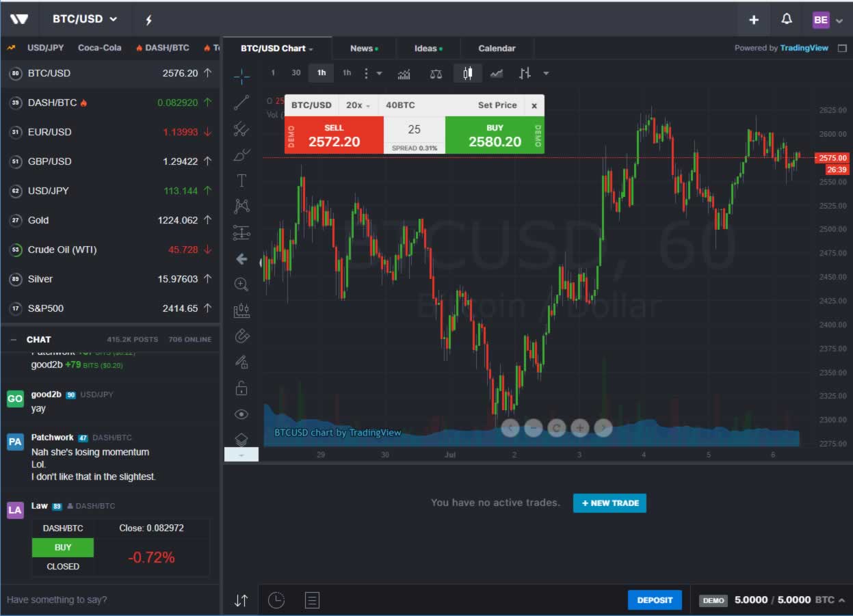
Task: Select the Coca-Cola ticker tab
Action: [100, 48]
